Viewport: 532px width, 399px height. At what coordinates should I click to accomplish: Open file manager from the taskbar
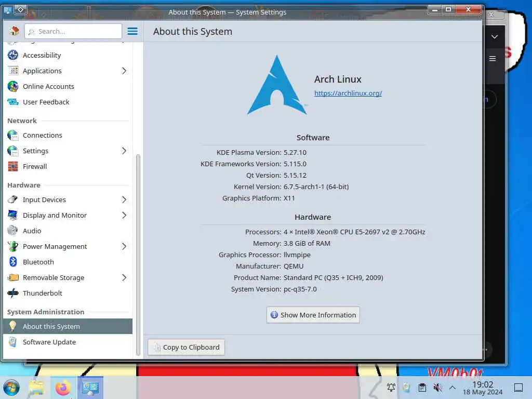pos(36,388)
